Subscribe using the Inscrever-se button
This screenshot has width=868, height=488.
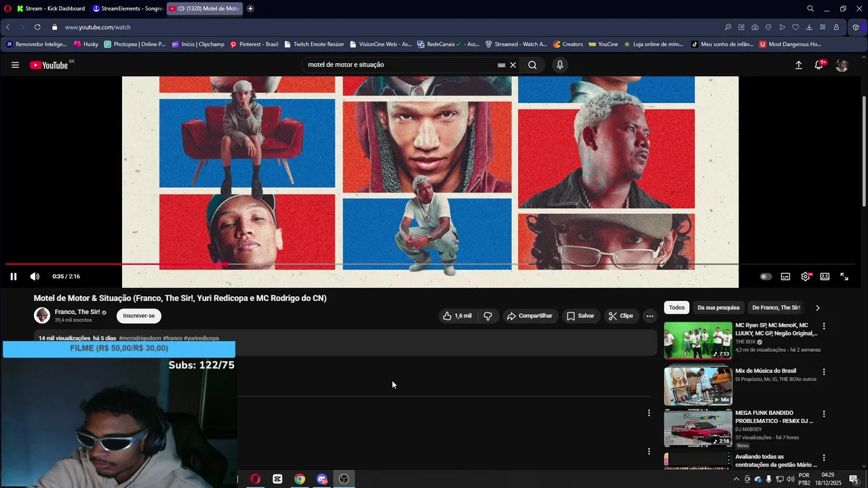[139, 316]
